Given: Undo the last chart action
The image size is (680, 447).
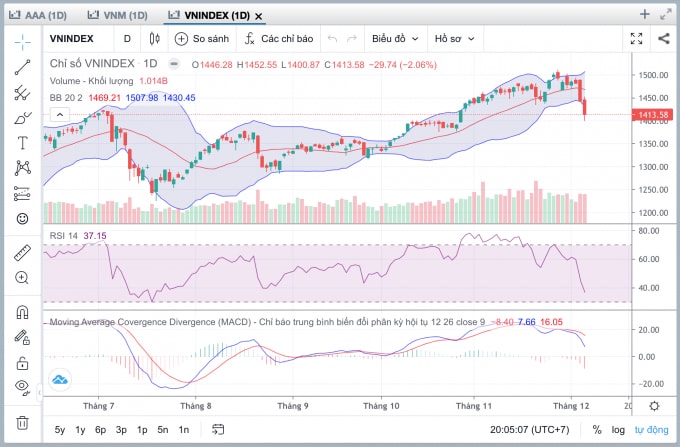Looking at the screenshot, I should pos(333,39).
